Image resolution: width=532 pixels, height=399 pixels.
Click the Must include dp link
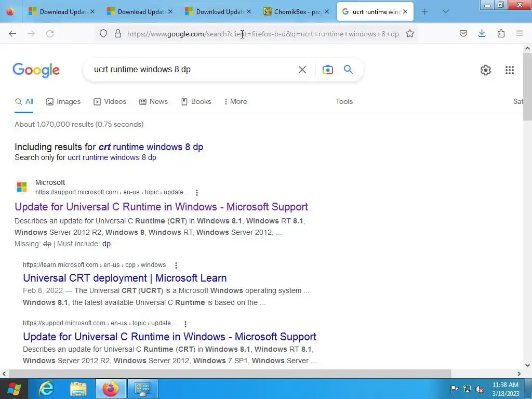coord(106,244)
